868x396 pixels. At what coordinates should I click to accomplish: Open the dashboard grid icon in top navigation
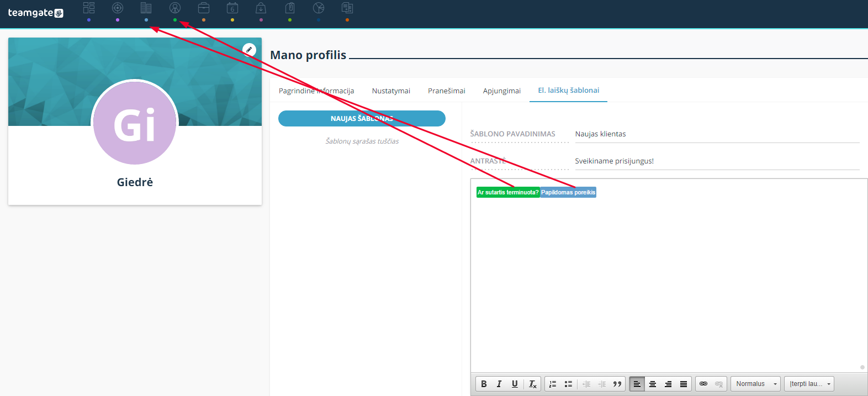[x=89, y=8]
